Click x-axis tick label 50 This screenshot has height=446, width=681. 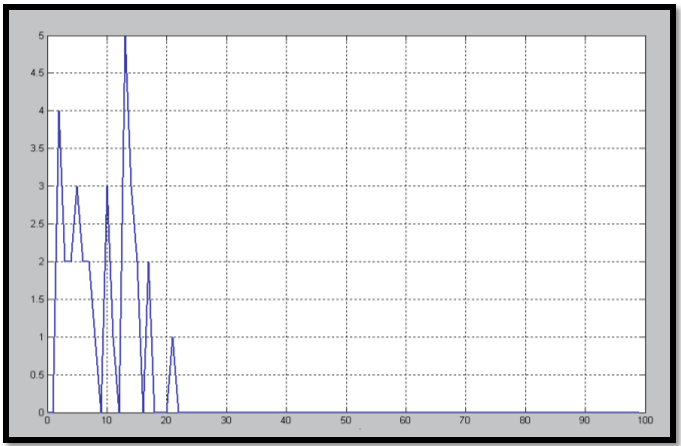(x=345, y=422)
